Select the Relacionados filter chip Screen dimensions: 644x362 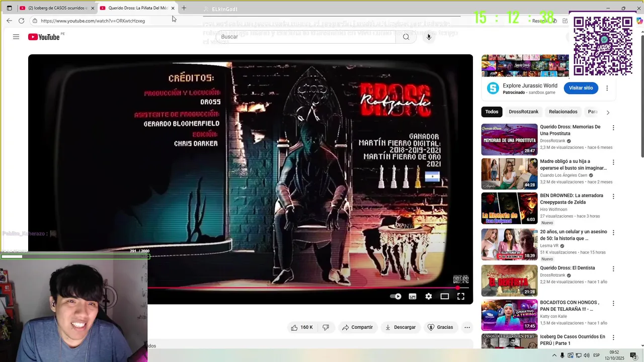pos(563,112)
